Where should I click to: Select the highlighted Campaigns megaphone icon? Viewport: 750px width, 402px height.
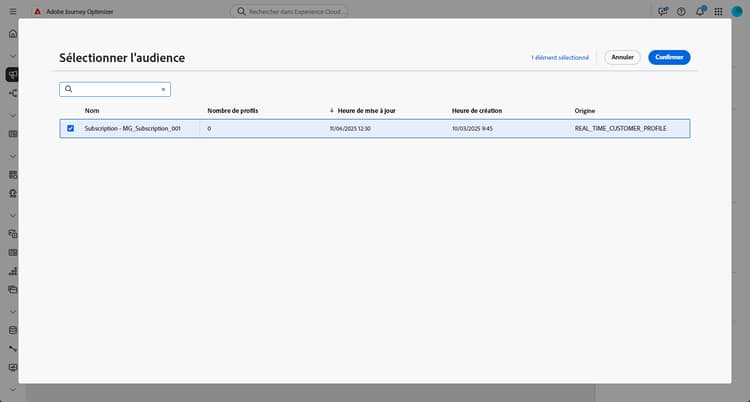coord(12,74)
